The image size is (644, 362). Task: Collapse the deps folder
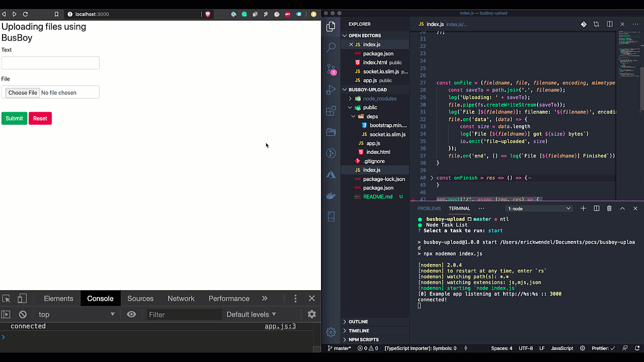[x=372, y=117]
